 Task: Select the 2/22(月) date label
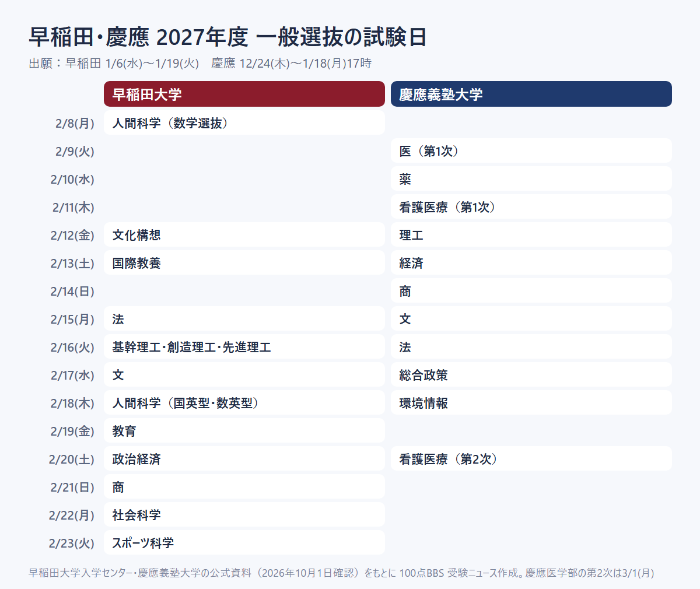pyautogui.click(x=72, y=515)
